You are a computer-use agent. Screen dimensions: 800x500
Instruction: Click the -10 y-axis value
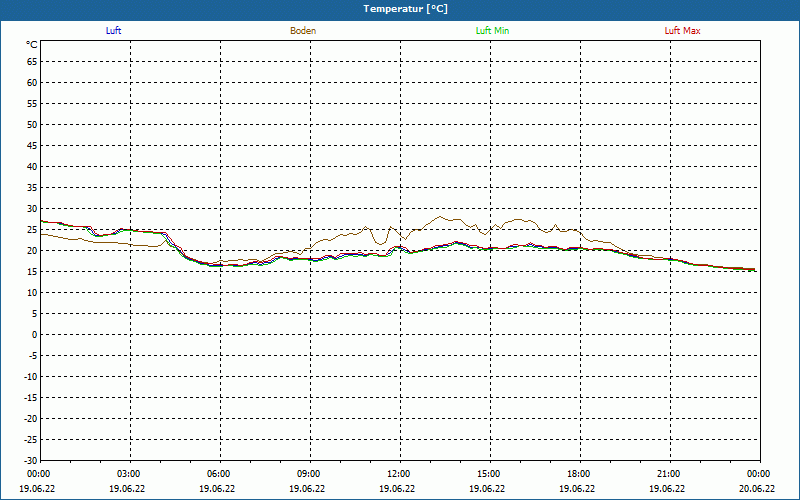(x=31, y=377)
